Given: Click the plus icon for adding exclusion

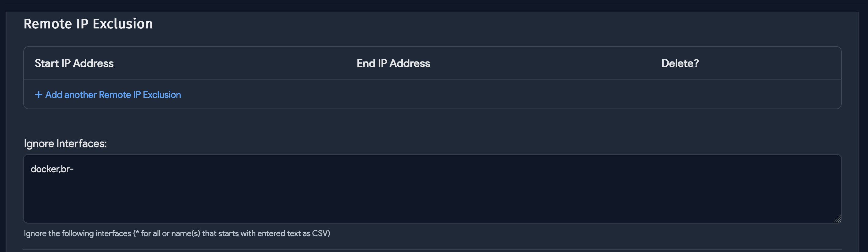Looking at the screenshot, I should 39,95.
